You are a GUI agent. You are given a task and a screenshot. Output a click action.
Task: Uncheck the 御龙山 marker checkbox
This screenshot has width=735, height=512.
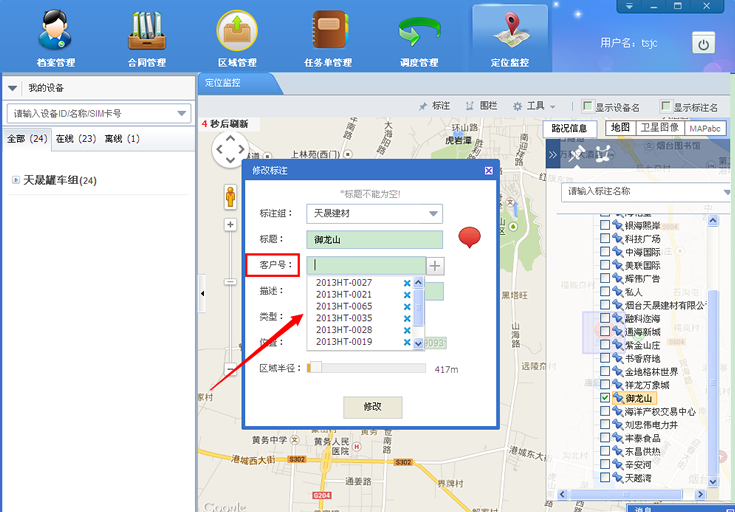coord(604,398)
